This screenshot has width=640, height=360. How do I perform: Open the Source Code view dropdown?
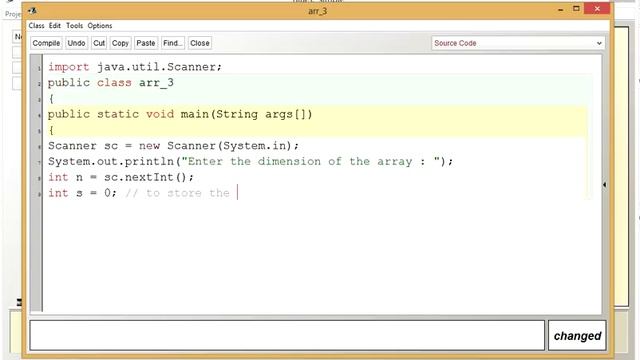518,43
